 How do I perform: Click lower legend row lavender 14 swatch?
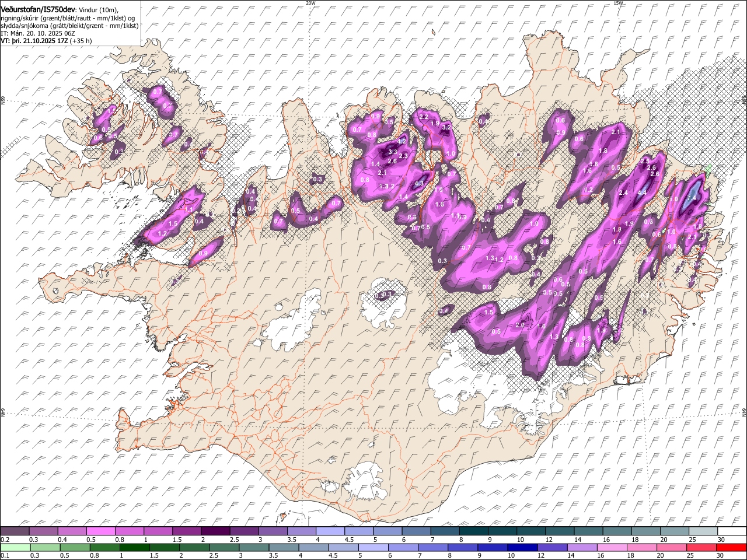click(582, 547)
